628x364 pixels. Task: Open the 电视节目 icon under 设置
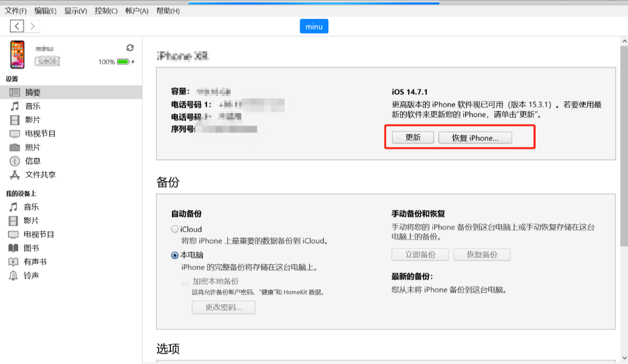coord(14,134)
